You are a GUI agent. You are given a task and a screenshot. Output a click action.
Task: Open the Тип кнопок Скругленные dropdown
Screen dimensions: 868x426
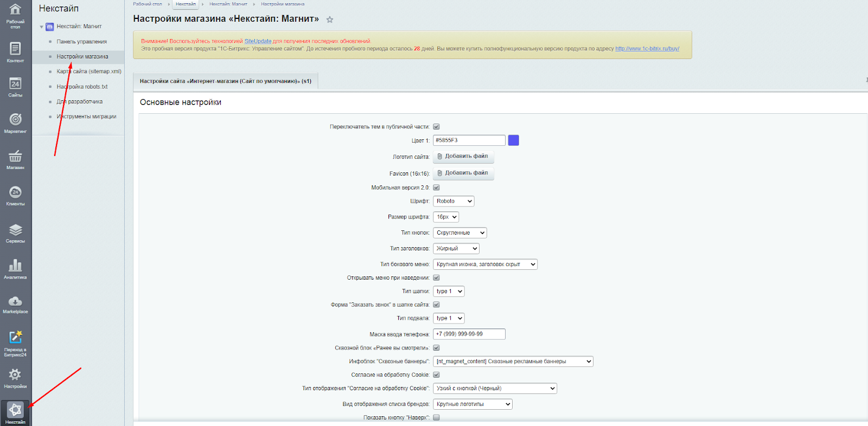[x=460, y=233]
